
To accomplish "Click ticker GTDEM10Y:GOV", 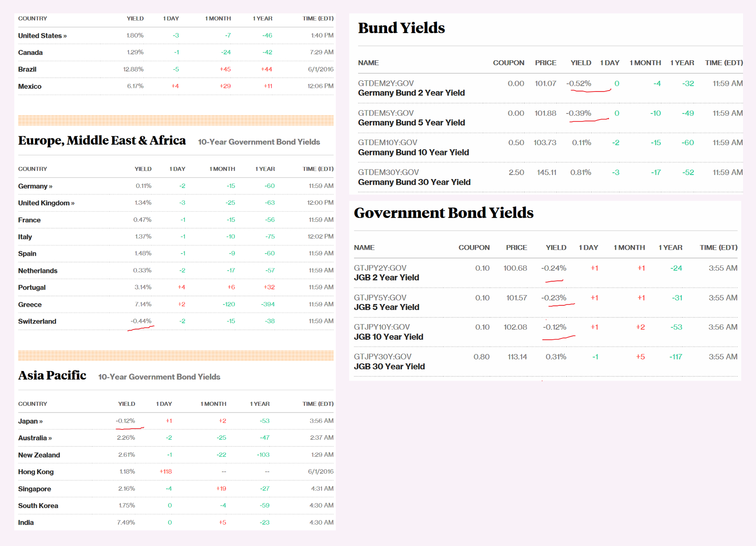I will (x=388, y=142).
